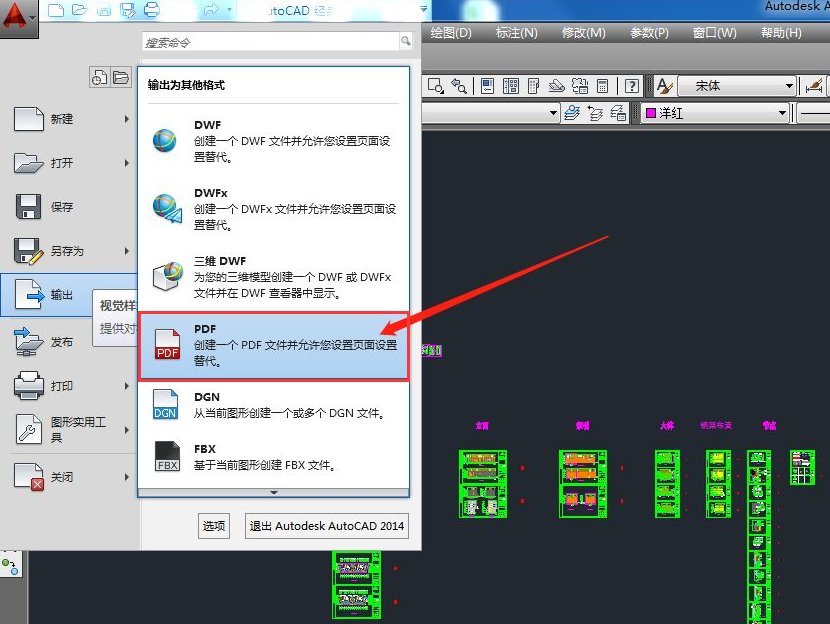830x624 pixels.
Task: Expand the 关闭 submenu arrow
Action: pyautogui.click(x=127, y=476)
